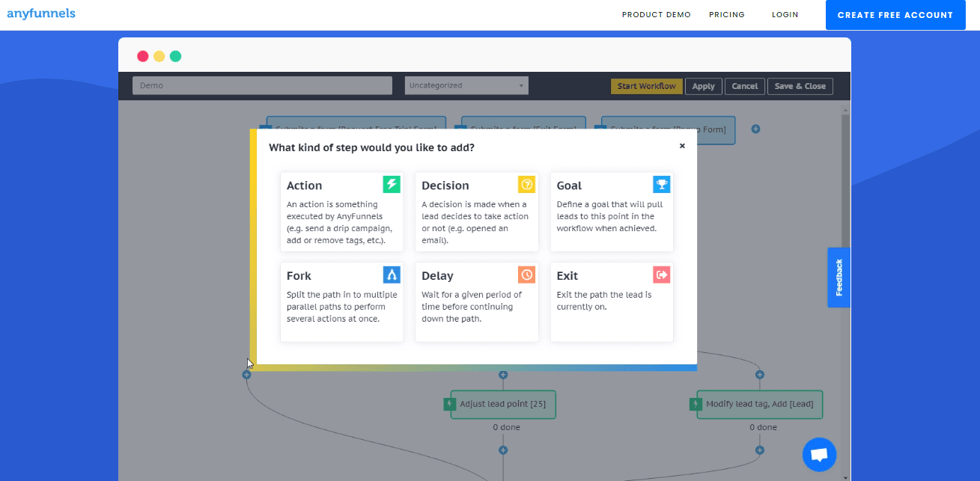
Task: Click the plus node above Adjust lead point
Action: pyautogui.click(x=503, y=375)
